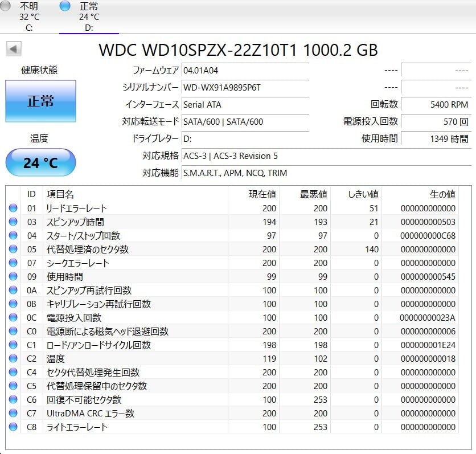Viewport: 476px width, 454px height.
Task: Click the status icon beside 温度 attribute row
Action: click(x=13, y=359)
